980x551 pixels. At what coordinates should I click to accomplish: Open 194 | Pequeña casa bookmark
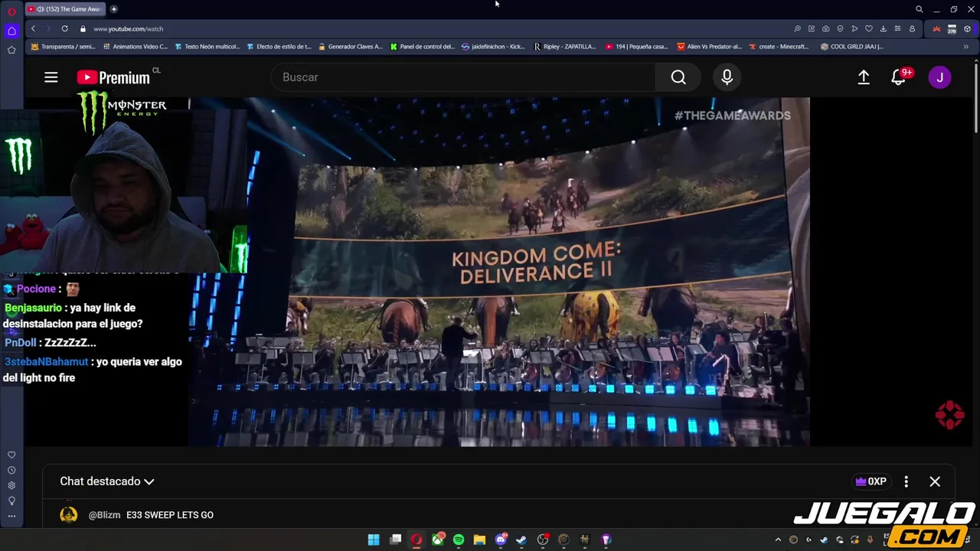[x=636, y=47]
